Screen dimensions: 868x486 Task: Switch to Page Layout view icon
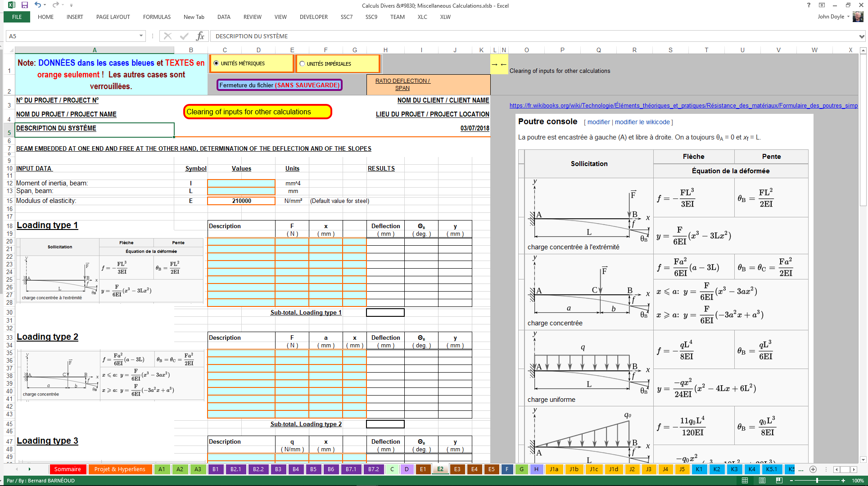(762, 481)
